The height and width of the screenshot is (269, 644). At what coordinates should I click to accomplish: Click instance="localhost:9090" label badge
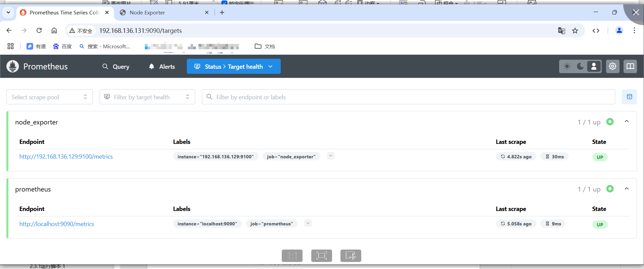[207, 224]
